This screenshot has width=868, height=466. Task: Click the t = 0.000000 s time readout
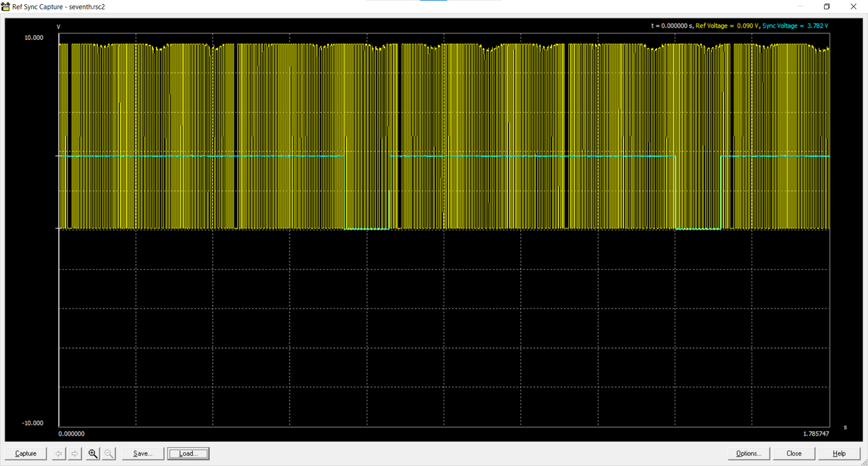click(x=671, y=26)
